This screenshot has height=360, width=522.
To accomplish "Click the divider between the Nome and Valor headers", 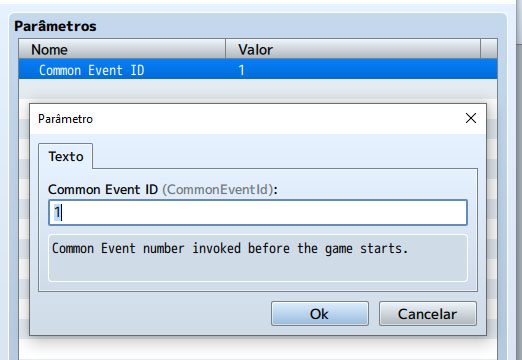I will click(x=226, y=49).
